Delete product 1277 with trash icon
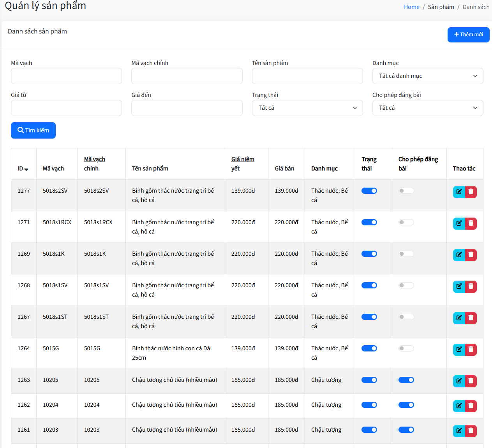 pyautogui.click(x=471, y=192)
